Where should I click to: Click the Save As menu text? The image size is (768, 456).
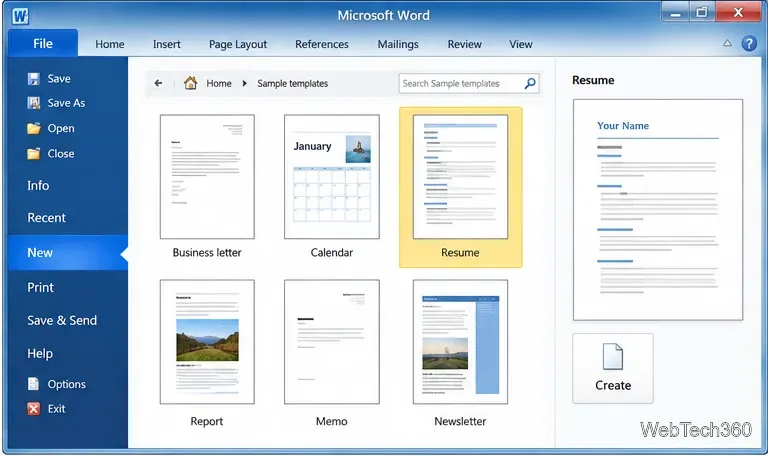(x=66, y=103)
